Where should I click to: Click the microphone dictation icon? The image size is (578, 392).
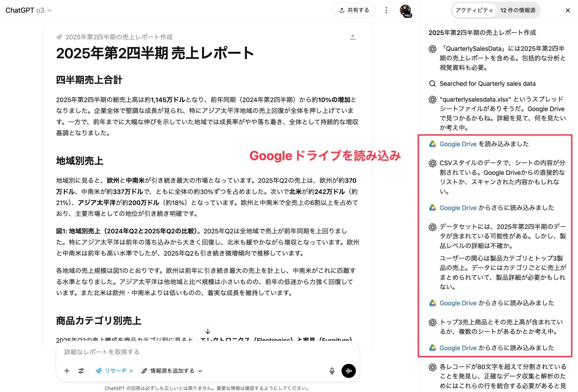[x=332, y=371]
